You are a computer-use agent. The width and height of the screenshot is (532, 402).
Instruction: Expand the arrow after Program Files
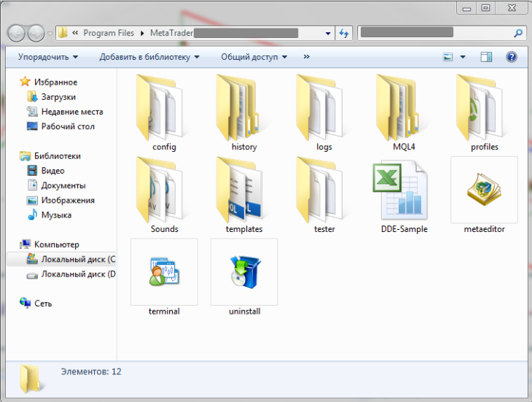point(142,33)
